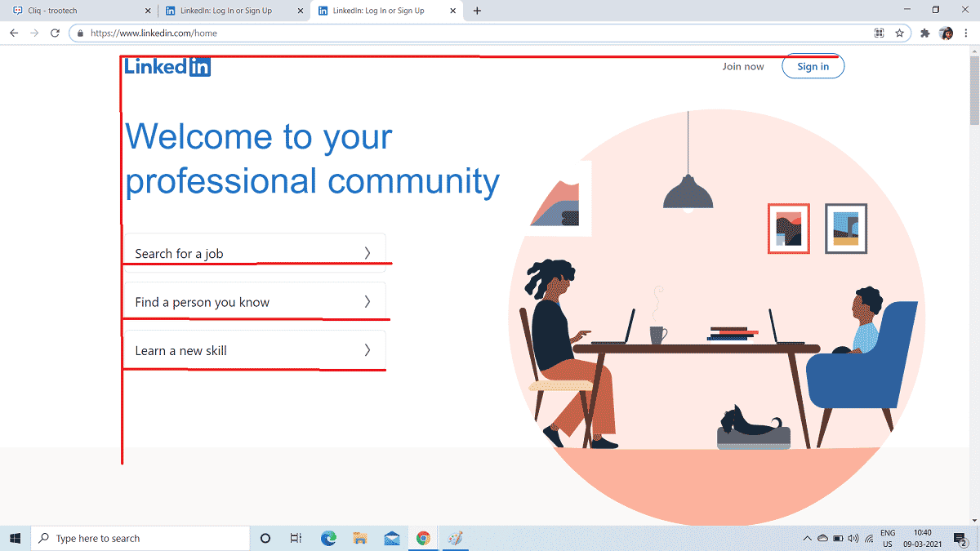
Task: Open a new browser tab
Action: pos(477,11)
